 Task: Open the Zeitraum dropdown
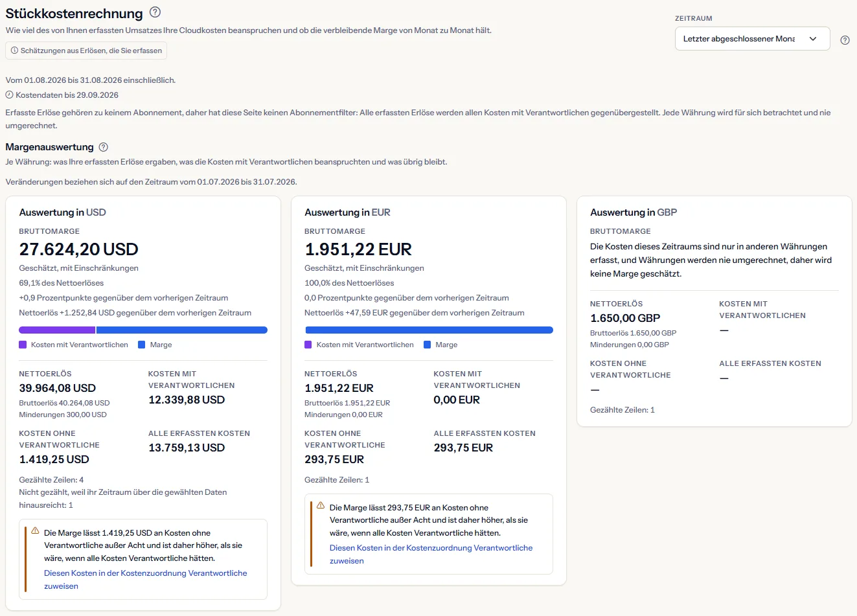pos(752,39)
